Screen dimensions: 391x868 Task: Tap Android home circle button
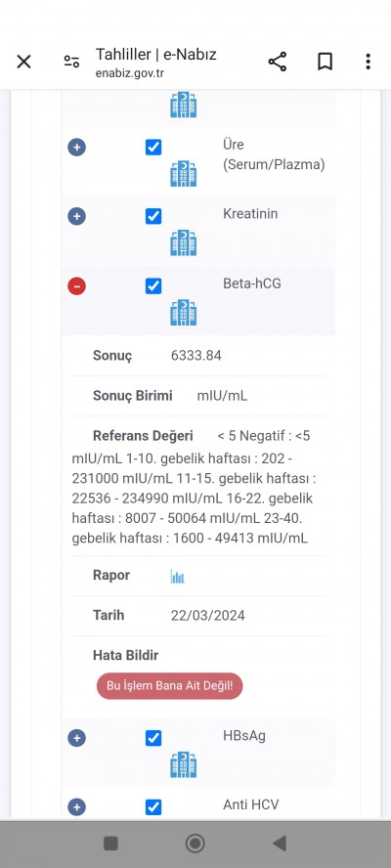(195, 844)
